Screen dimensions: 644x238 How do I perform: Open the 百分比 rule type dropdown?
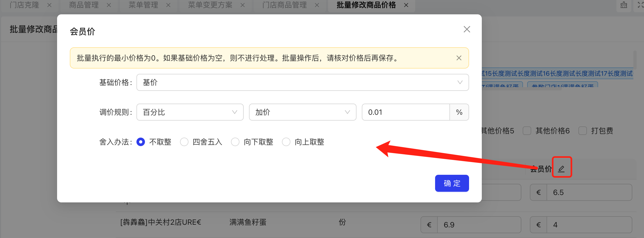click(x=190, y=112)
